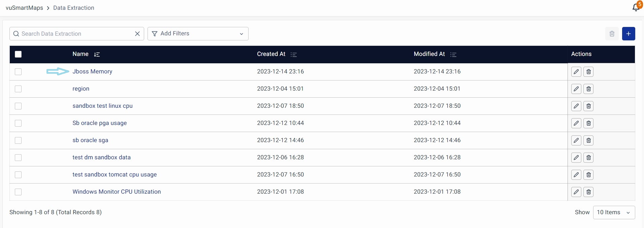The height and width of the screenshot is (228, 644).
Task: Edit the Sb oracle pga usage entry
Action: tap(576, 123)
